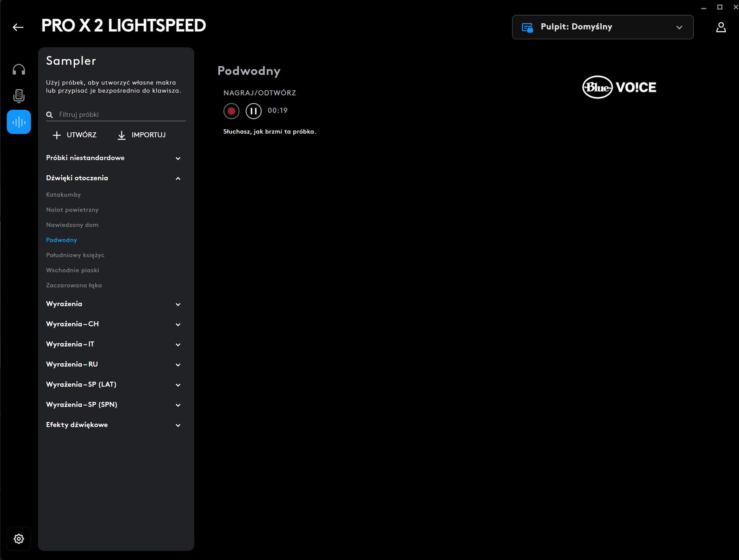This screenshot has height=560, width=739.
Task: Select the Zaczarowana łąka sample
Action: 74,285
